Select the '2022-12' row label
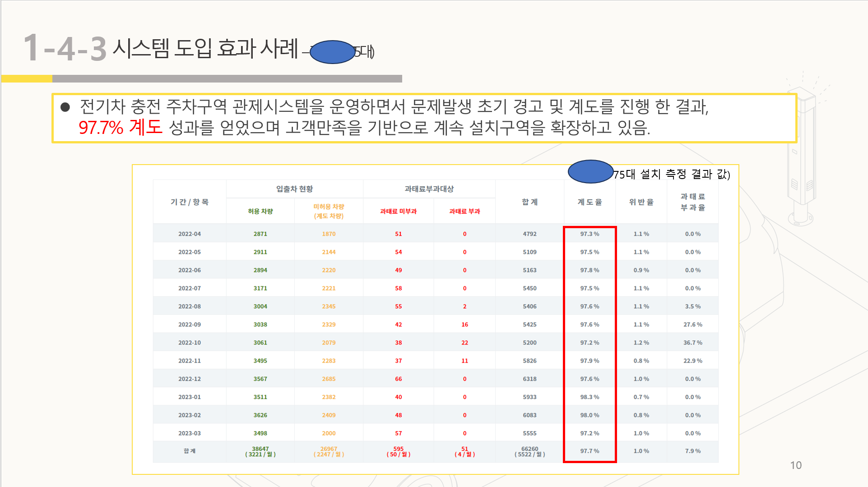 [x=190, y=379]
